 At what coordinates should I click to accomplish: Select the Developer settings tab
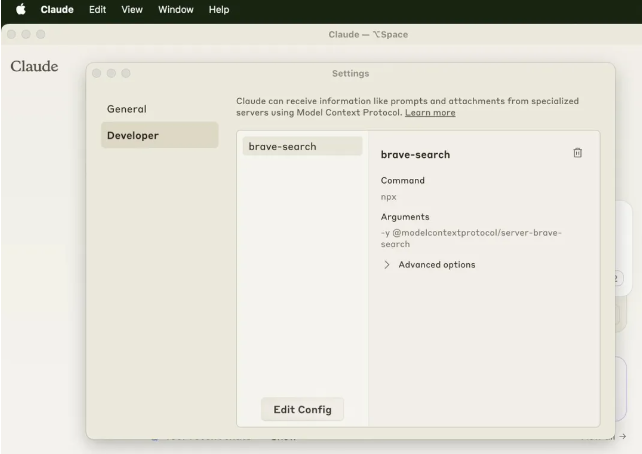[x=160, y=135]
